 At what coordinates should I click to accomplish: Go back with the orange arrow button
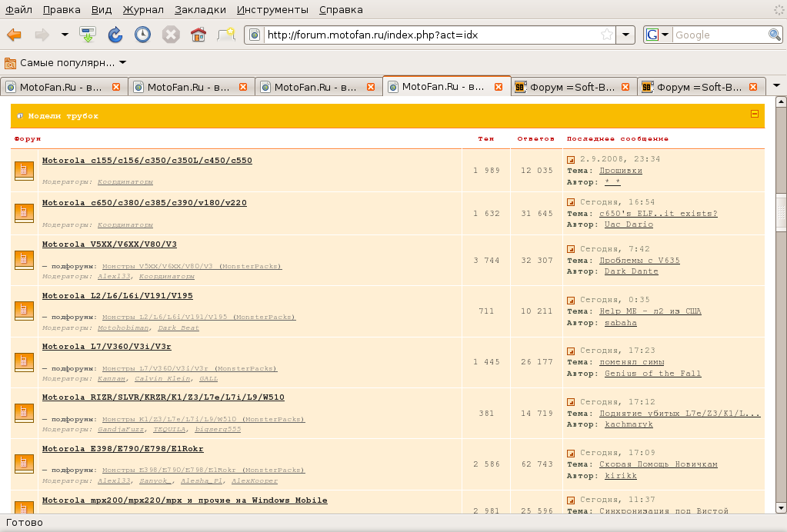14,35
